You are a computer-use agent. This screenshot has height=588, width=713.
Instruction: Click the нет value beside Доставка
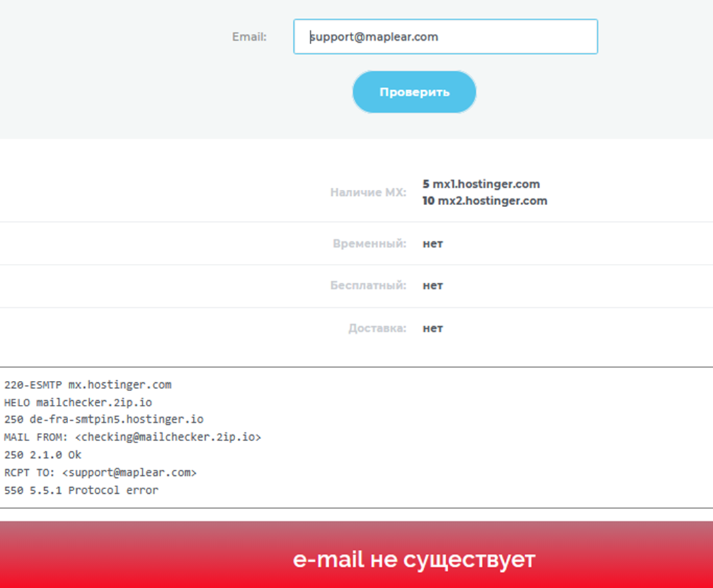coord(432,328)
